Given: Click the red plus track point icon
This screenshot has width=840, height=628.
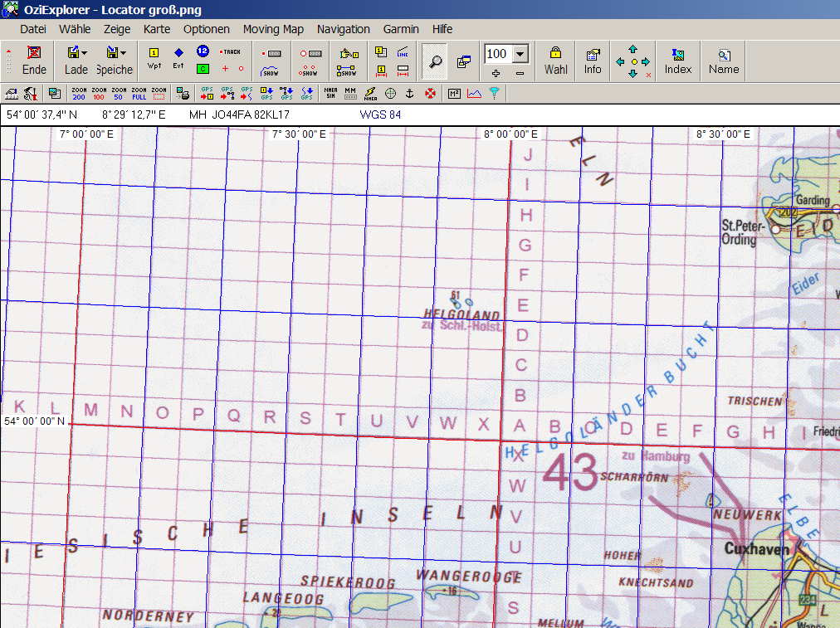Looking at the screenshot, I should pyautogui.click(x=225, y=69).
